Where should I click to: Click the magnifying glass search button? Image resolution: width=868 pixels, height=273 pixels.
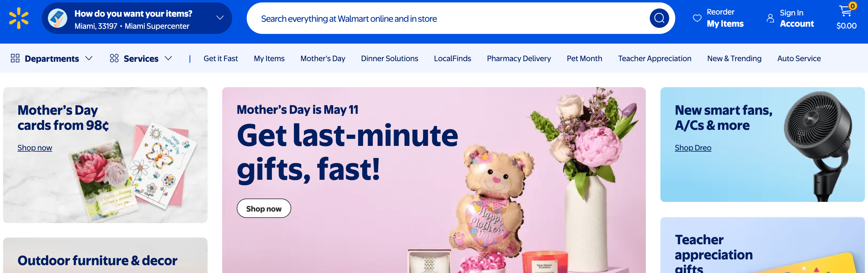(x=659, y=18)
